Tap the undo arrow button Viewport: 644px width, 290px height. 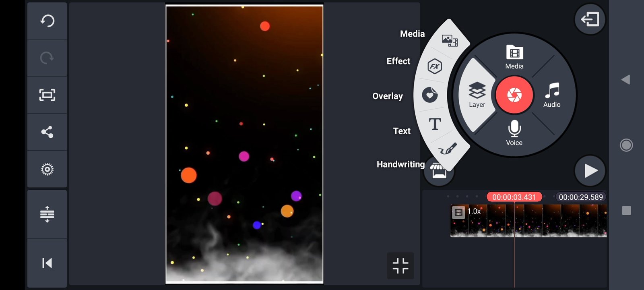(47, 21)
